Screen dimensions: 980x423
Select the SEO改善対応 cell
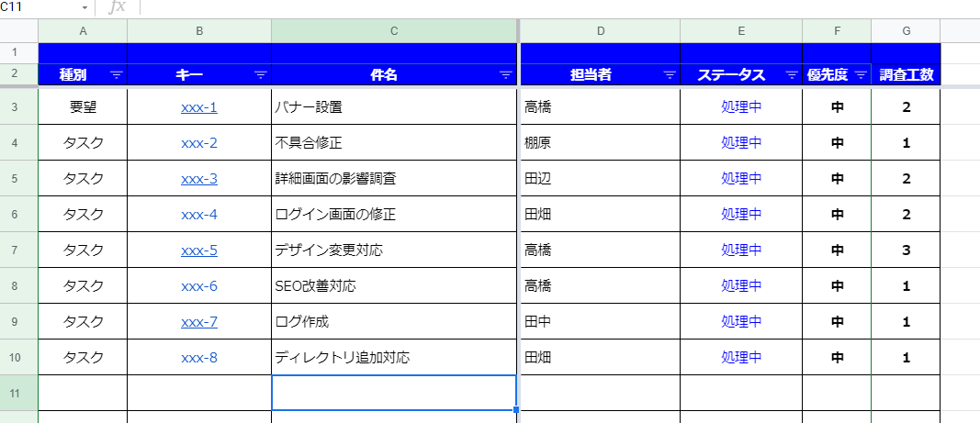point(394,286)
